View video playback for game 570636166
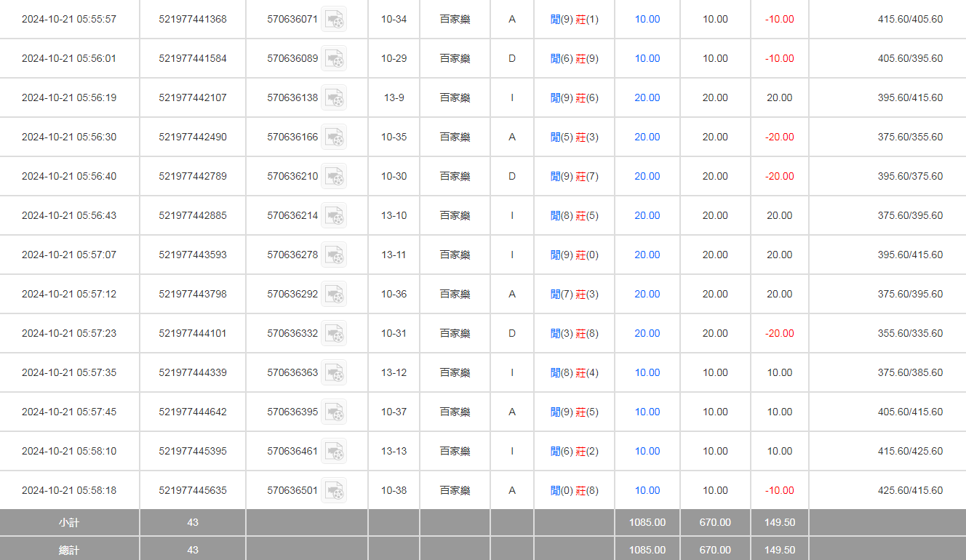 [334, 137]
